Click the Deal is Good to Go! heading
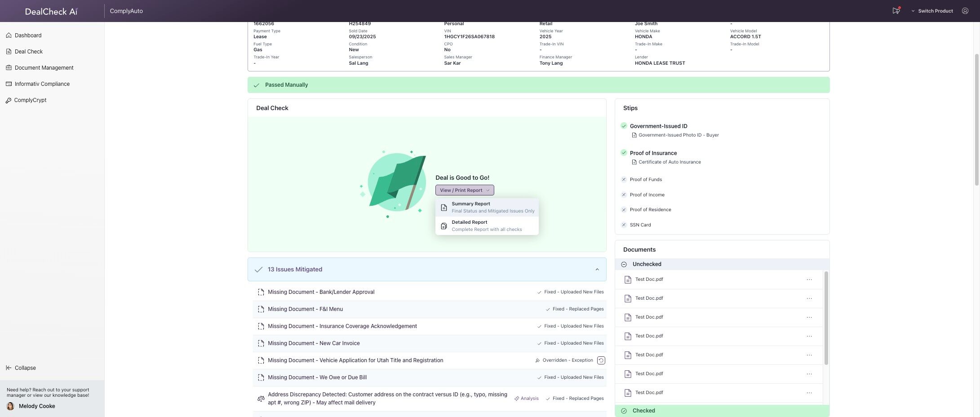Screen dimensions: 980x417 [462, 178]
